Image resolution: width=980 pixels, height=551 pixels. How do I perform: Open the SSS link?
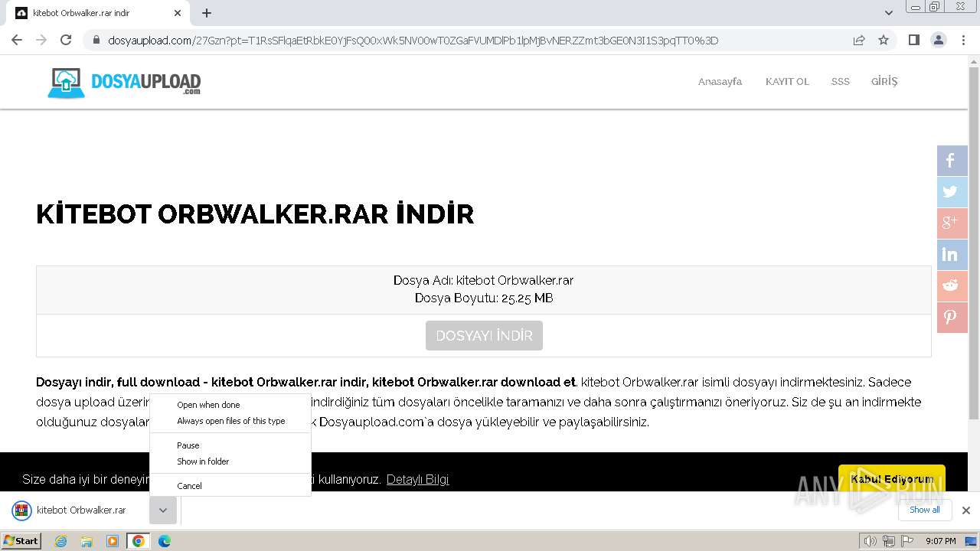click(x=841, y=81)
